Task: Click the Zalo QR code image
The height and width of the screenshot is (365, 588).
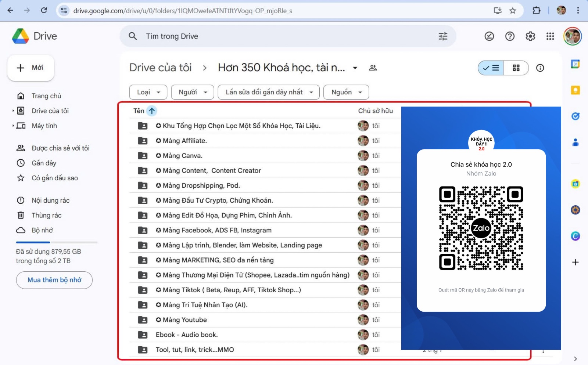Action: [481, 228]
